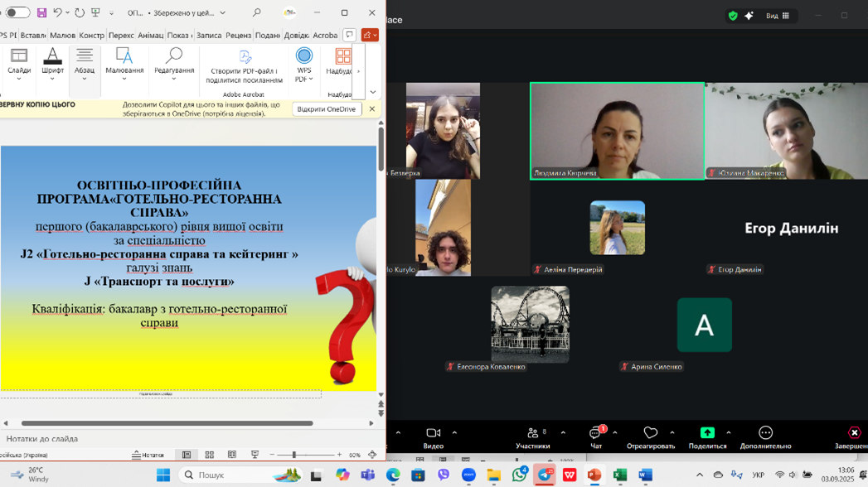This screenshot has width=868, height=487.
Task: Click the Відкрити OneDrive button
Action: tap(326, 108)
